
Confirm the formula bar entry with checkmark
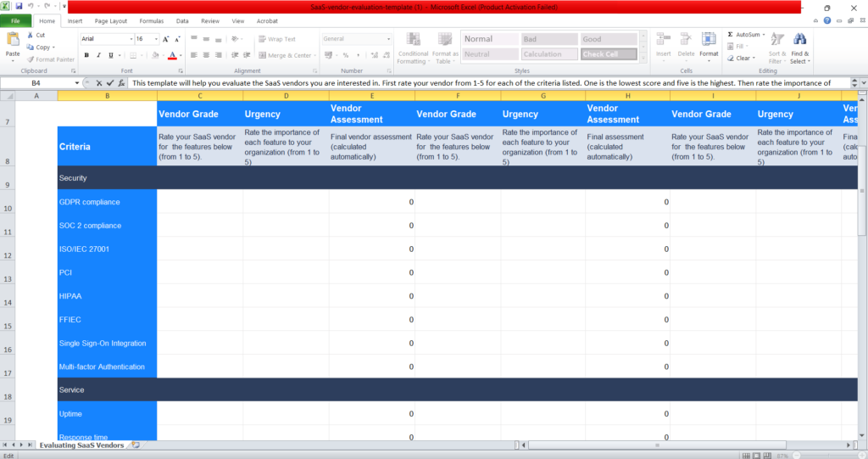(110, 83)
